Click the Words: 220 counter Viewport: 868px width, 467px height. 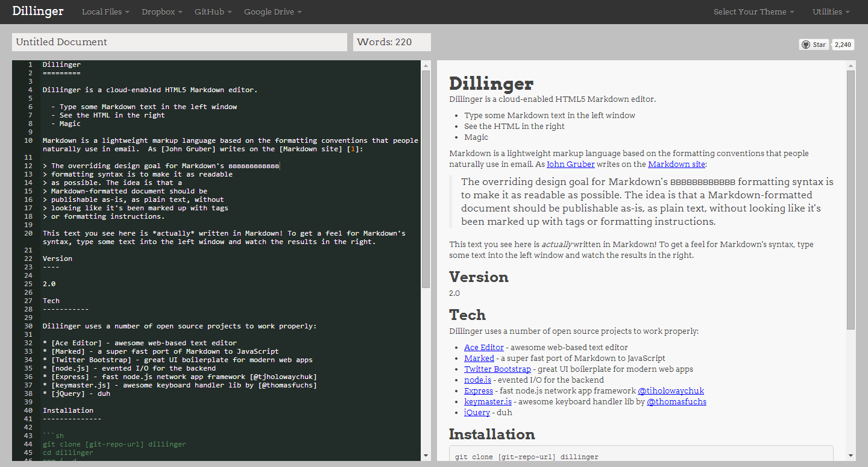[392, 42]
